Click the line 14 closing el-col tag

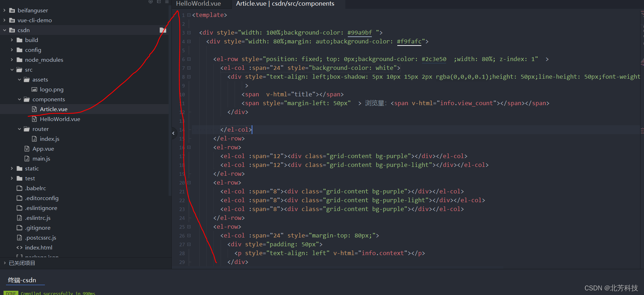click(236, 130)
